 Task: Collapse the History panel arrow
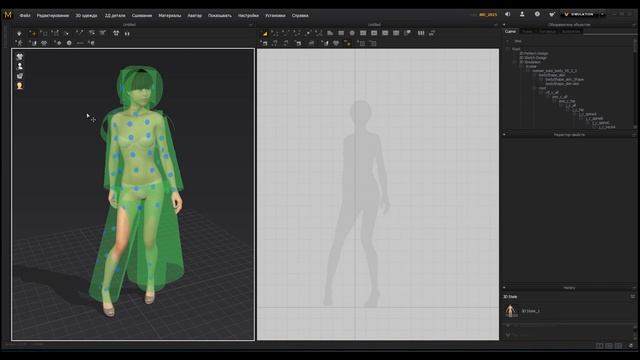[504, 288]
